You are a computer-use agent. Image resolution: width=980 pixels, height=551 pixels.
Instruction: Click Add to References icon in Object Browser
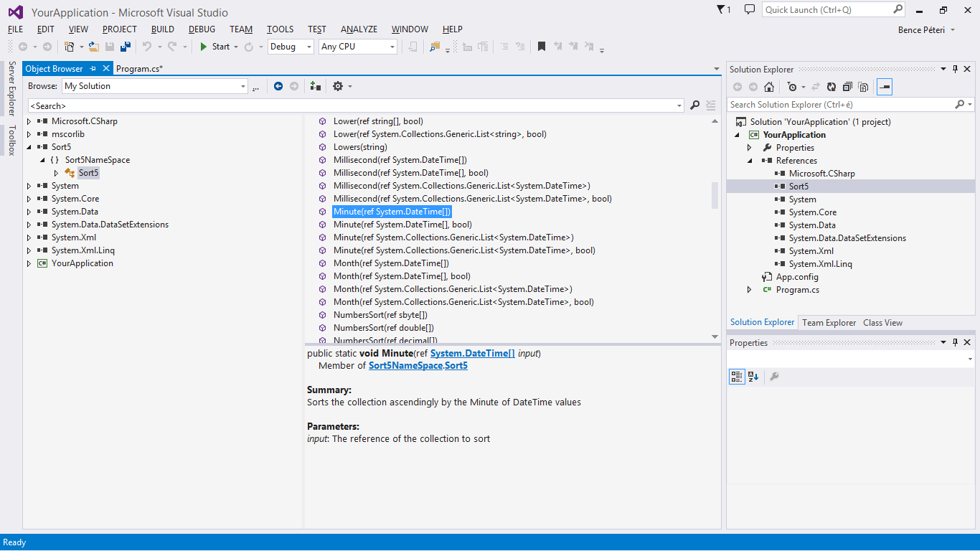[315, 86]
